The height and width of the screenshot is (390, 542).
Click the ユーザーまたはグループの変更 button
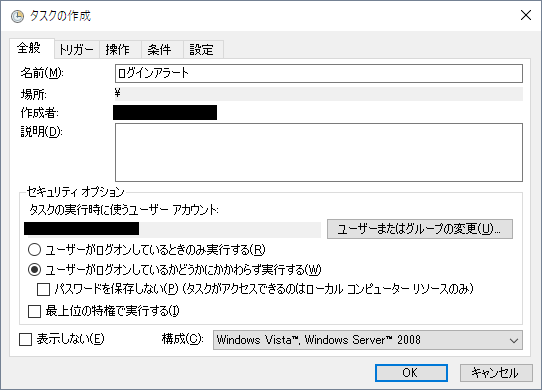click(x=420, y=229)
